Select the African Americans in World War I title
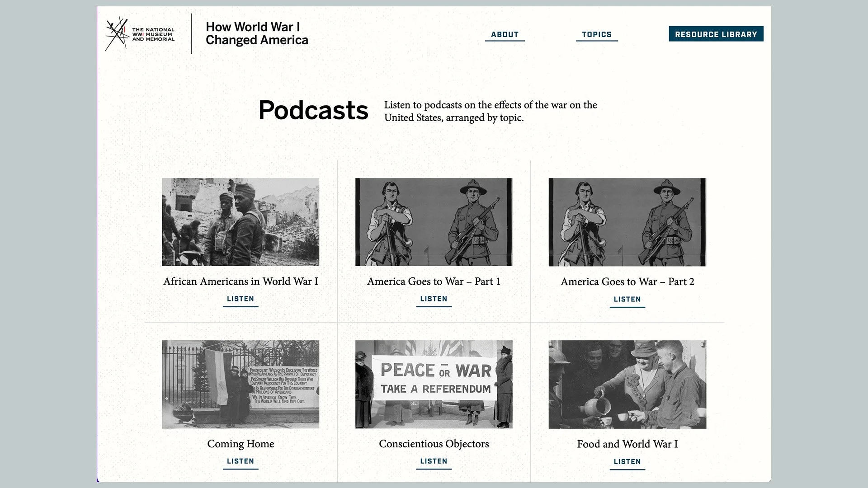Viewport: 868px width, 488px height. (x=241, y=282)
